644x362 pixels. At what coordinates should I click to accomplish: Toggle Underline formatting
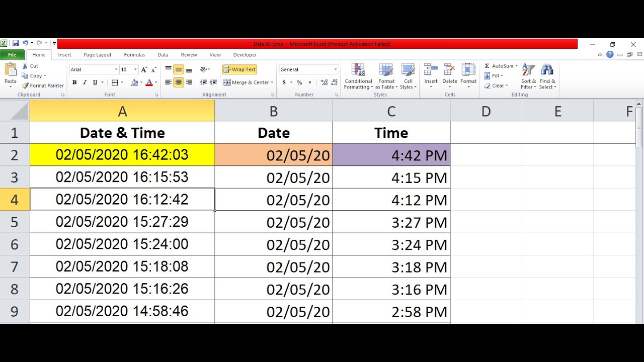click(x=95, y=82)
